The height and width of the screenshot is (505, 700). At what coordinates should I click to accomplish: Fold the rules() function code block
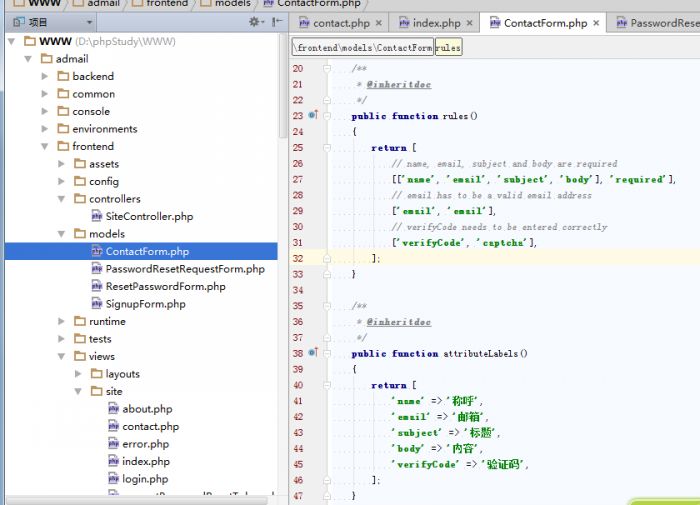coord(329,116)
